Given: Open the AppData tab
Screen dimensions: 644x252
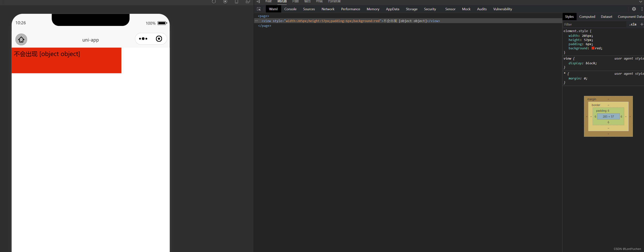Looking at the screenshot, I should [x=392, y=9].
